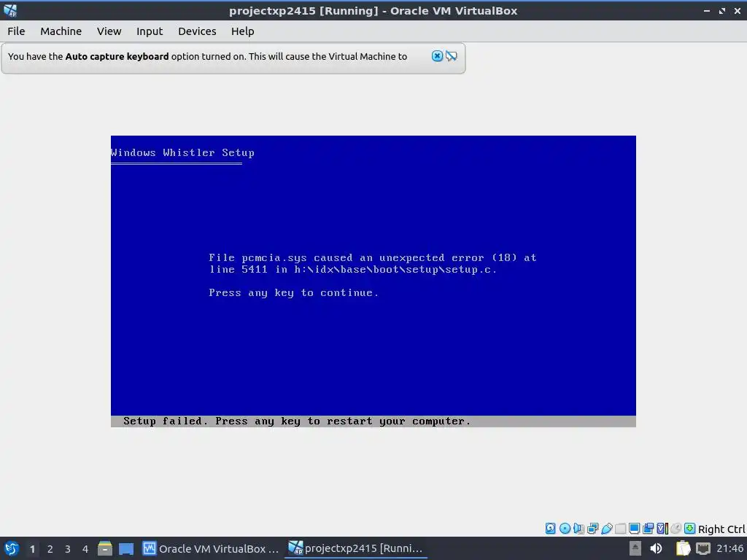
Task: Open the File menu
Action: point(16,31)
